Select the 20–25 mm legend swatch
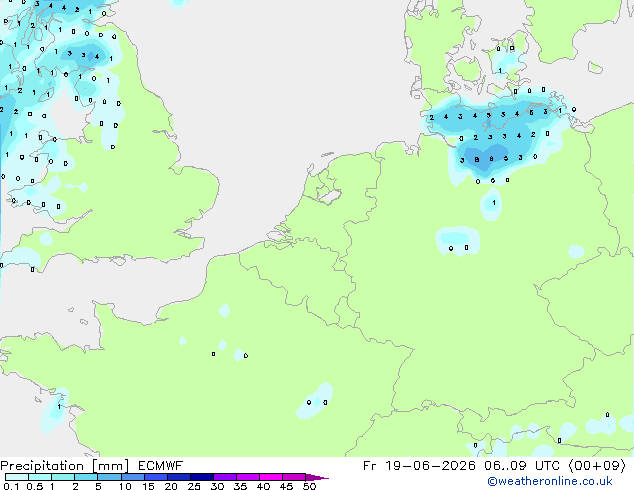Viewport: 634px width, 490px height. (x=178, y=477)
